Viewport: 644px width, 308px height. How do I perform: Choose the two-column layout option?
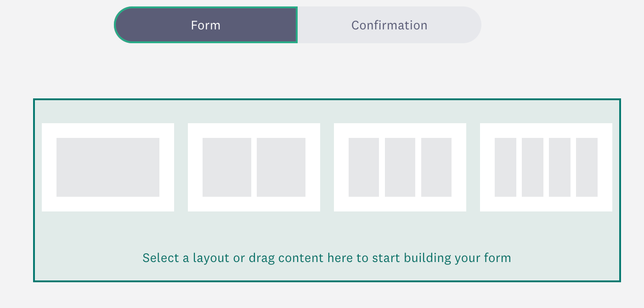pos(254,167)
